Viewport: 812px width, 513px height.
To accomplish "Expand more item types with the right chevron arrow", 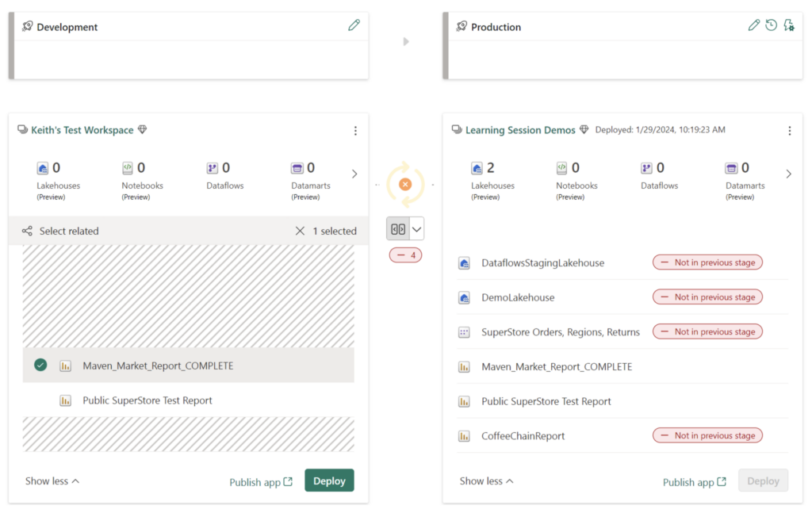I will click(354, 174).
